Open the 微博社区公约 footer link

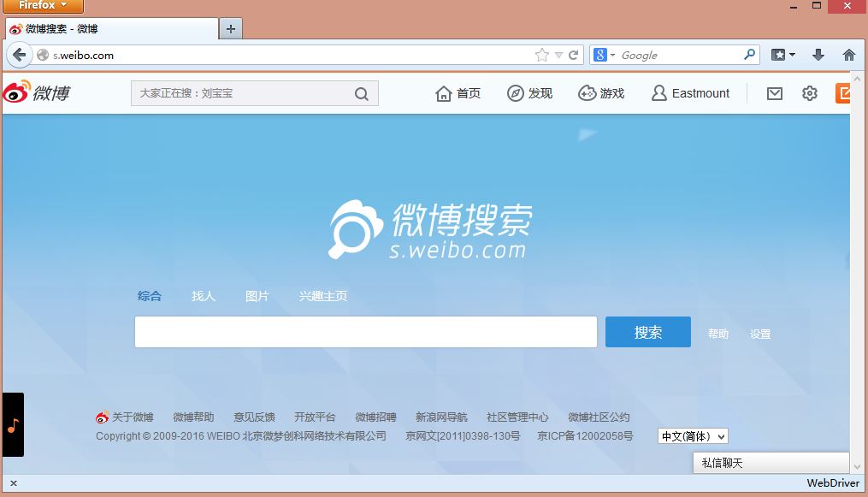(599, 417)
